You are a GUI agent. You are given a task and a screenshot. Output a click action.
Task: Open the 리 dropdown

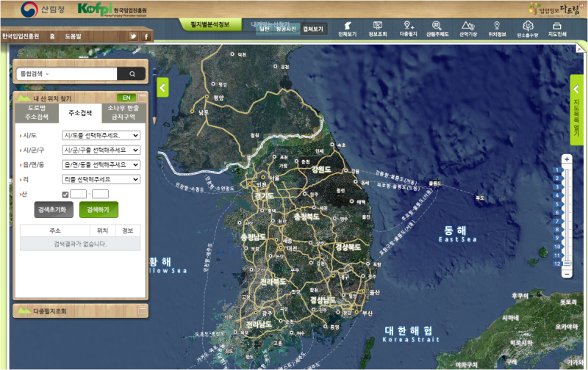[x=101, y=179]
